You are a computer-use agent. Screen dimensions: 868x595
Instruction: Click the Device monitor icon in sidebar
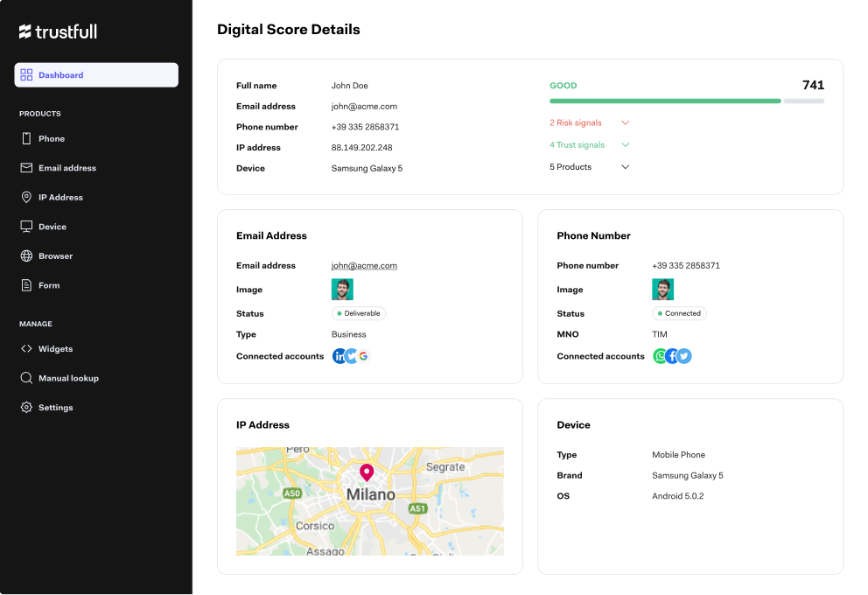pos(26,227)
